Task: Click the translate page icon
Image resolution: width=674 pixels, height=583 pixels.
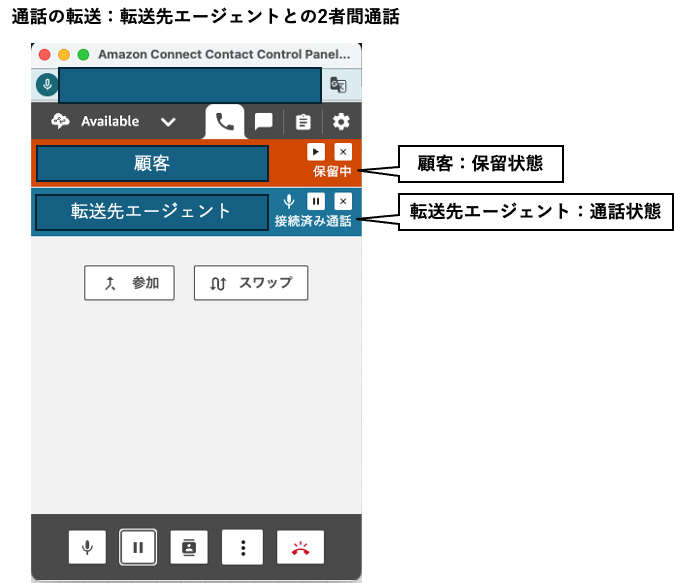Action: click(x=338, y=85)
